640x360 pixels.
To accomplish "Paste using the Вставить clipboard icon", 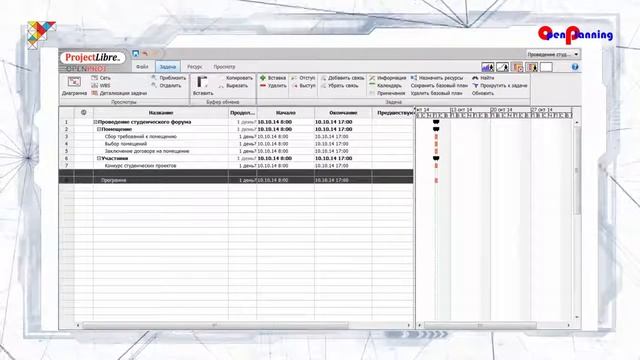I will coord(203,85).
